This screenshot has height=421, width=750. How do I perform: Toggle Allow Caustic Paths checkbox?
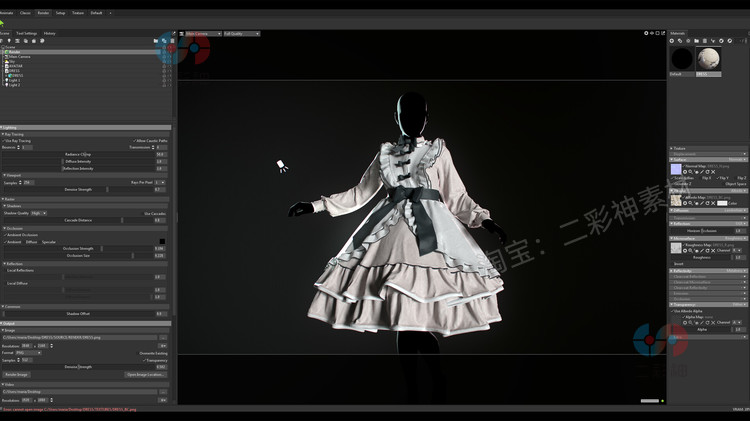pyautogui.click(x=150, y=141)
